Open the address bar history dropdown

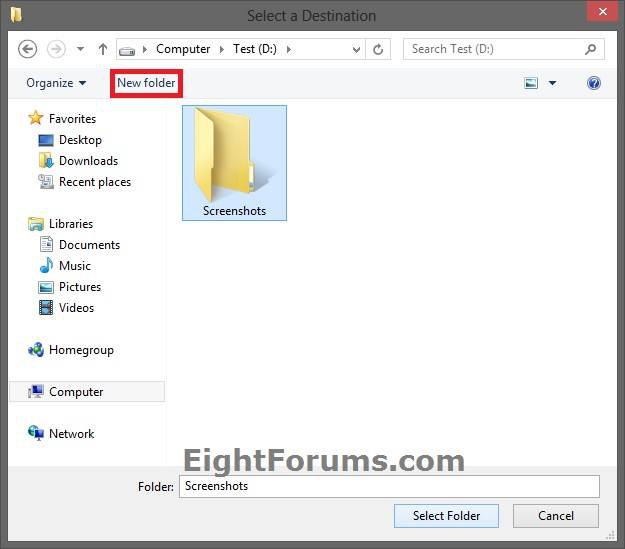point(356,49)
